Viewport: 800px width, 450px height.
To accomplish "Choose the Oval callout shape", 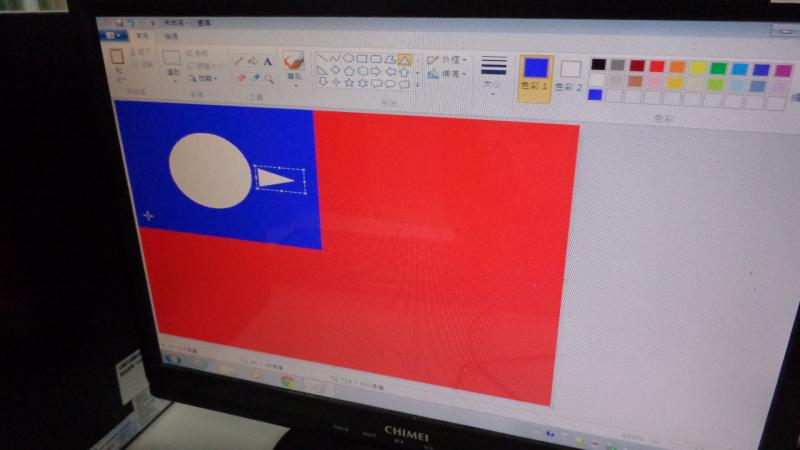I will pos(391,84).
